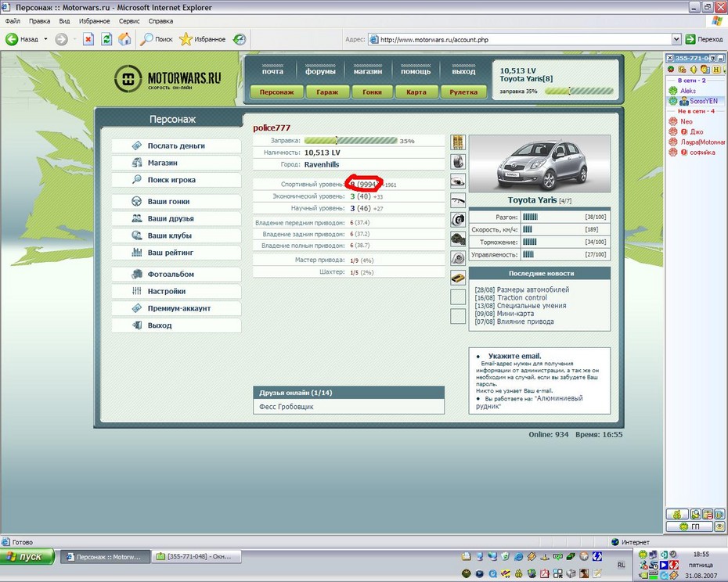Viewport: 728px width, 582px height.
Task: Click the turbocharger car part icon
Action: (x=458, y=258)
